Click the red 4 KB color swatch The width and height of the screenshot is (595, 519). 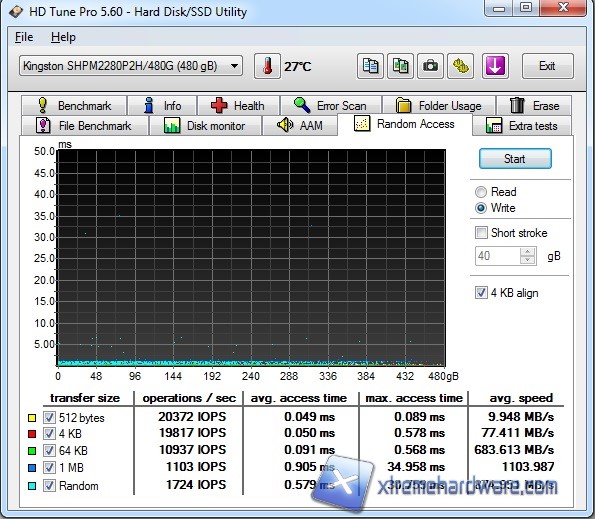coord(32,434)
